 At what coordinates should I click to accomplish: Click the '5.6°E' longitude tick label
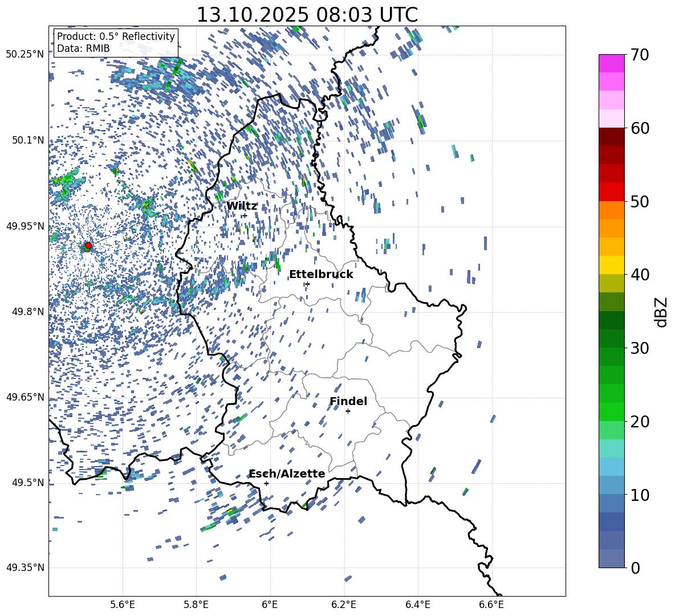(x=123, y=605)
